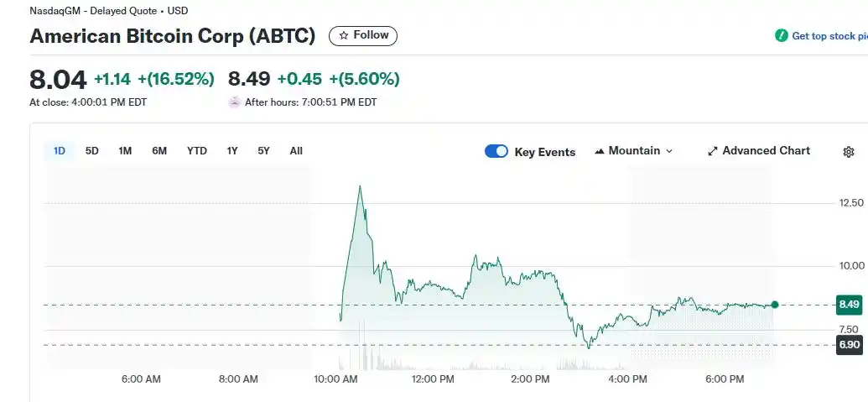Show the 6M chart range
The image size is (868, 402).
coord(159,151)
